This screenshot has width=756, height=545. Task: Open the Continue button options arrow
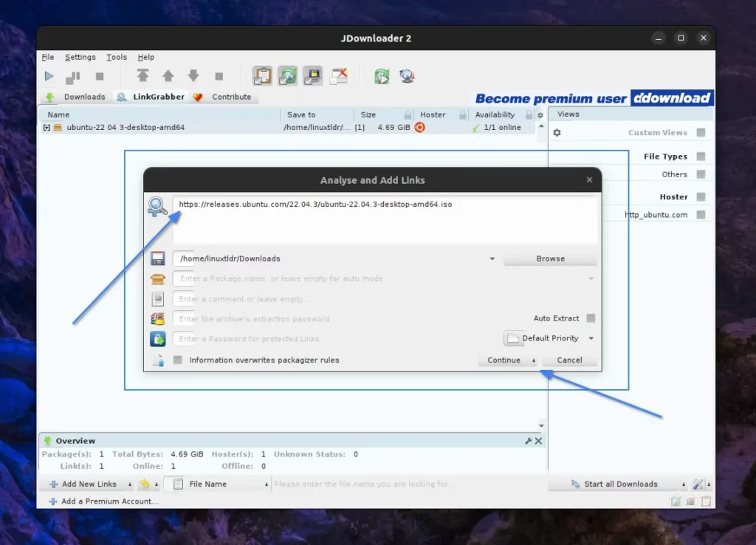[x=533, y=360]
